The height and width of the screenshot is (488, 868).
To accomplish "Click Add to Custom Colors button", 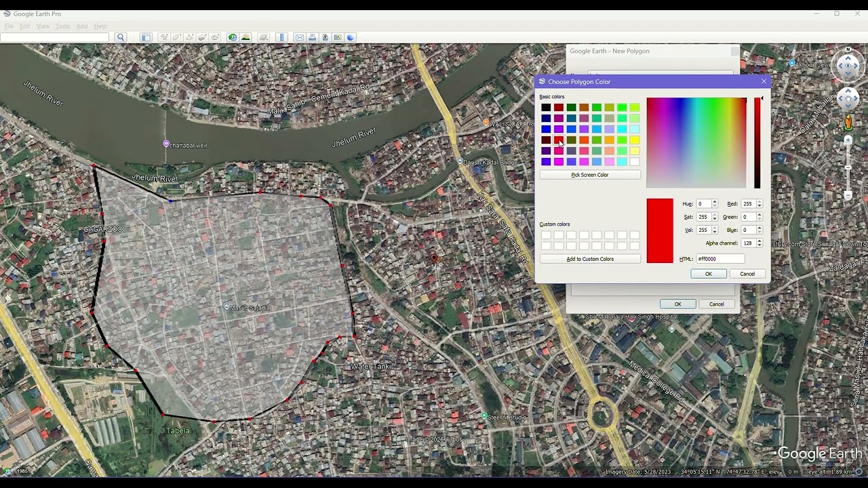I will 590,259.
